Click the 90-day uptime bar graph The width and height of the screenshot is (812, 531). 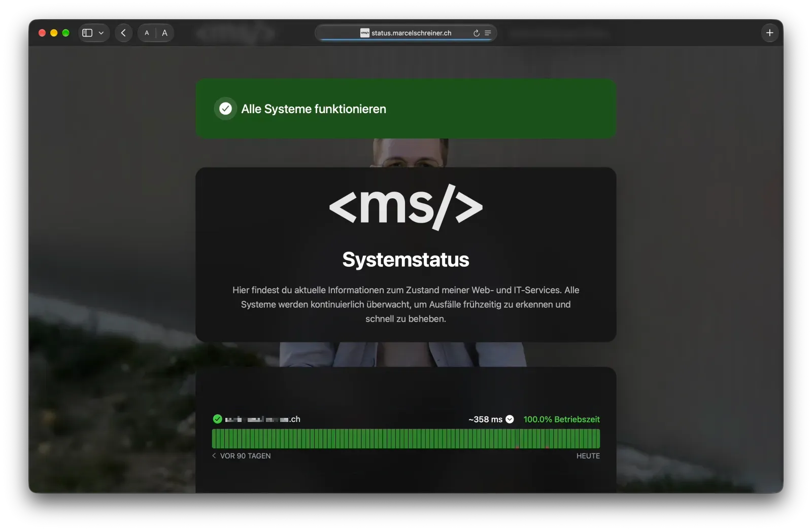406,439
